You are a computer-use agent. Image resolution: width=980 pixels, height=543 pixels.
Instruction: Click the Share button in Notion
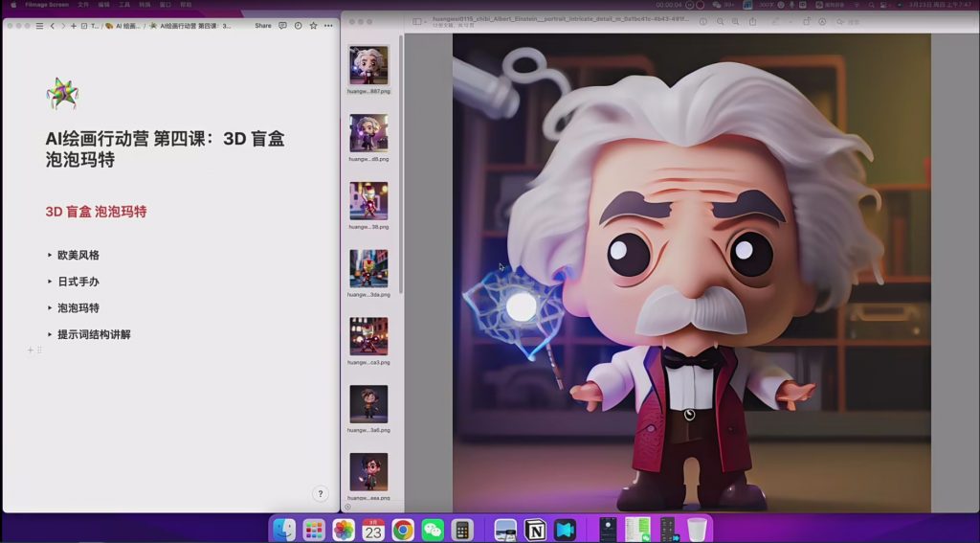pos(263,26)
